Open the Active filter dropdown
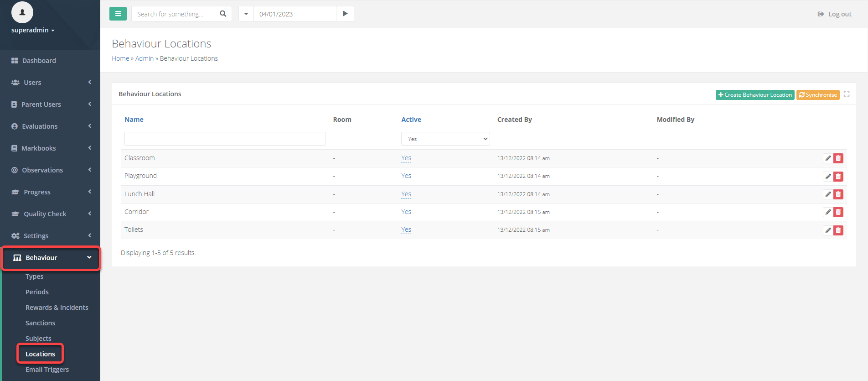The width and height of the screenshot is (868, 381). coord(445,139)
